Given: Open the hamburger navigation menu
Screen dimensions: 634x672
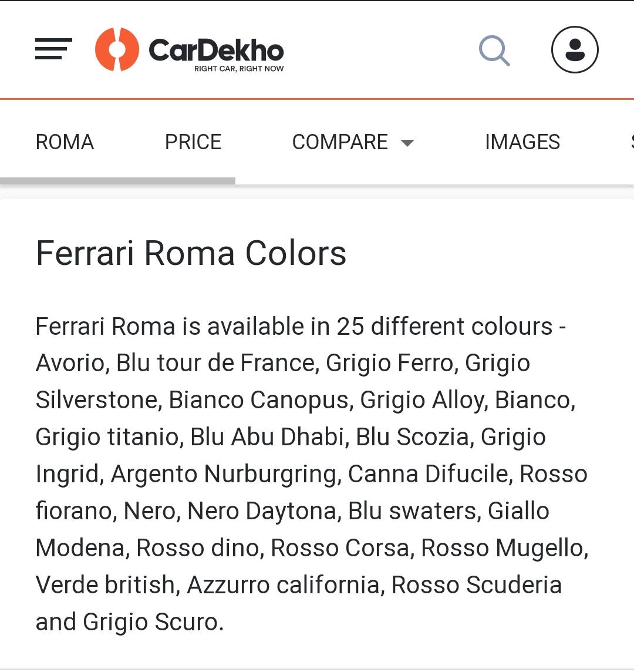Looking at the screenshot, I should coord(53,49).
